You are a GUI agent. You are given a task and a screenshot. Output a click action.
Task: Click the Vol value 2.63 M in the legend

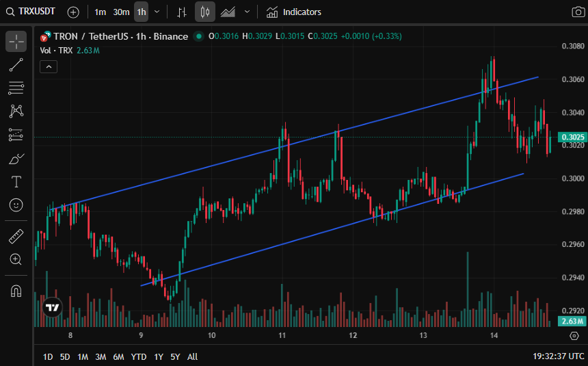88,51
